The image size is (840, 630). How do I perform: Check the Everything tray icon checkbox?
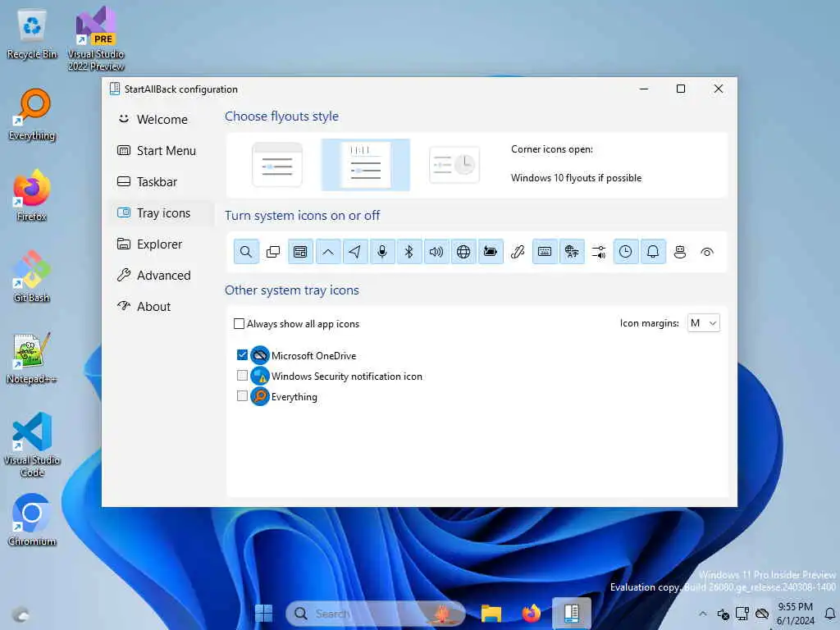coord(242,396)
